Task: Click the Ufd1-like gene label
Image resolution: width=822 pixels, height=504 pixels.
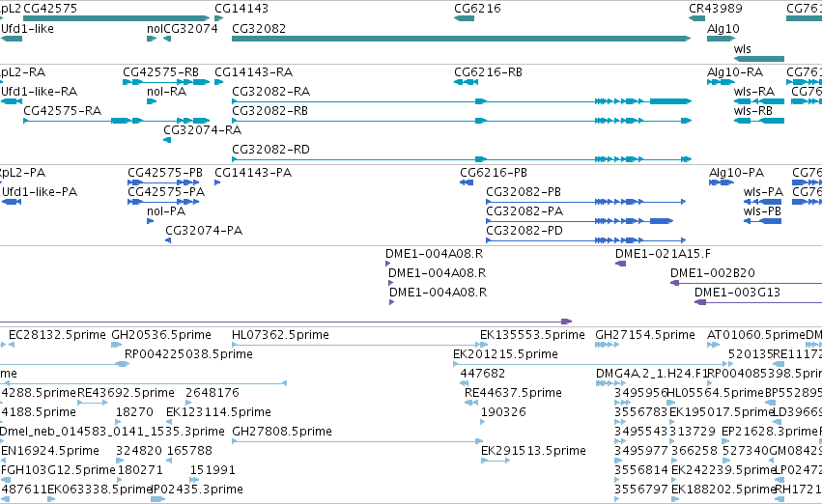Action: (x=27, y=28)
